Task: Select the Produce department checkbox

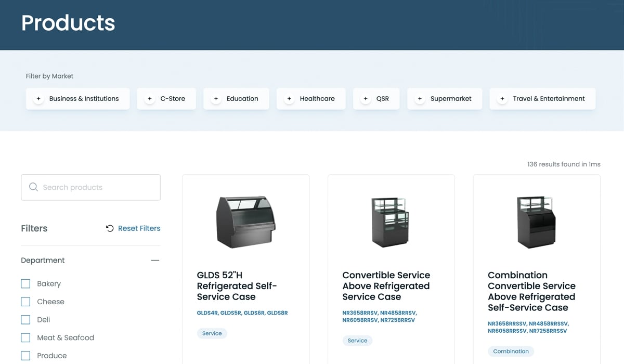Action: (x=25, y=356)
